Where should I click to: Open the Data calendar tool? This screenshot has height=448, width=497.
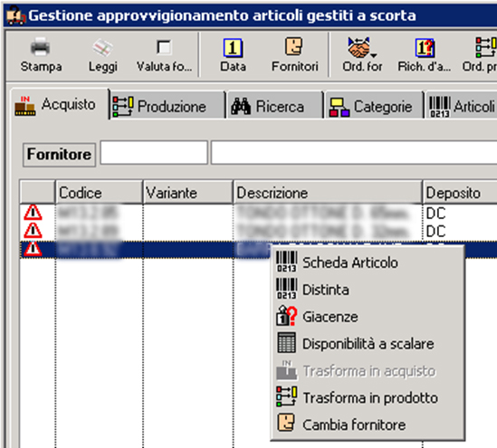tap(233, 48)
